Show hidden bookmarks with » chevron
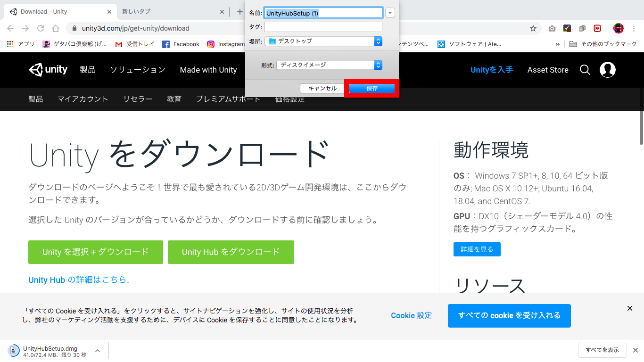This screenshot has width=644, height=362. [558, 44]
